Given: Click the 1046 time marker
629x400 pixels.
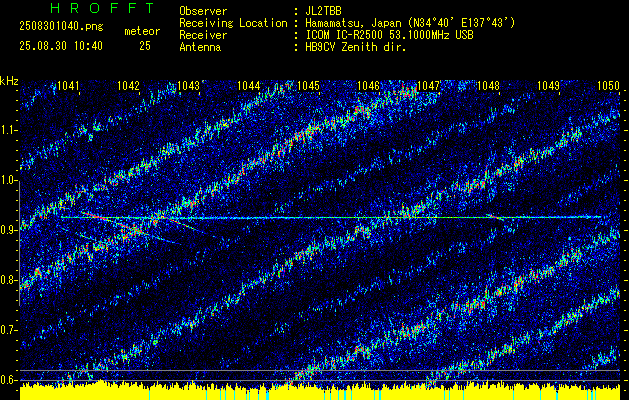Looking at the screenshot, I should [x=368, y=85].
